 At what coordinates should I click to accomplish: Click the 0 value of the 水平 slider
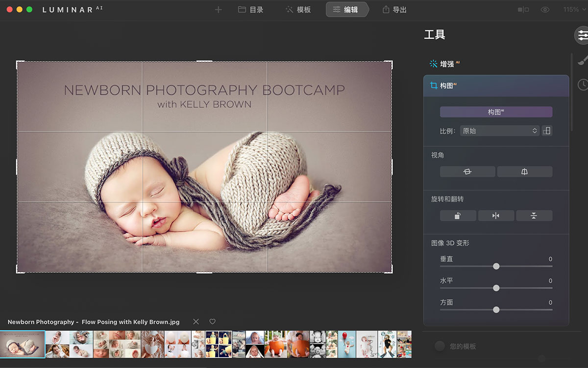[550, 281]
